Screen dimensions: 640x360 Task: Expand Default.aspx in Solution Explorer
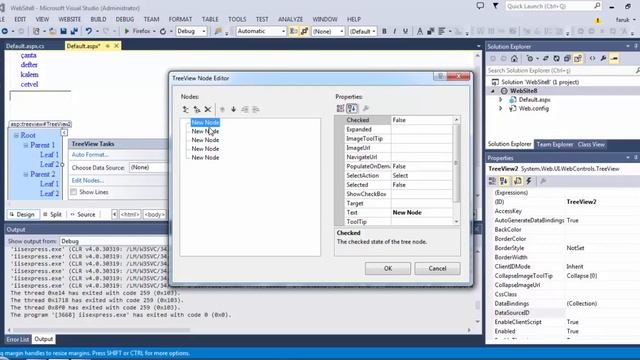click(x=501, y=100)
